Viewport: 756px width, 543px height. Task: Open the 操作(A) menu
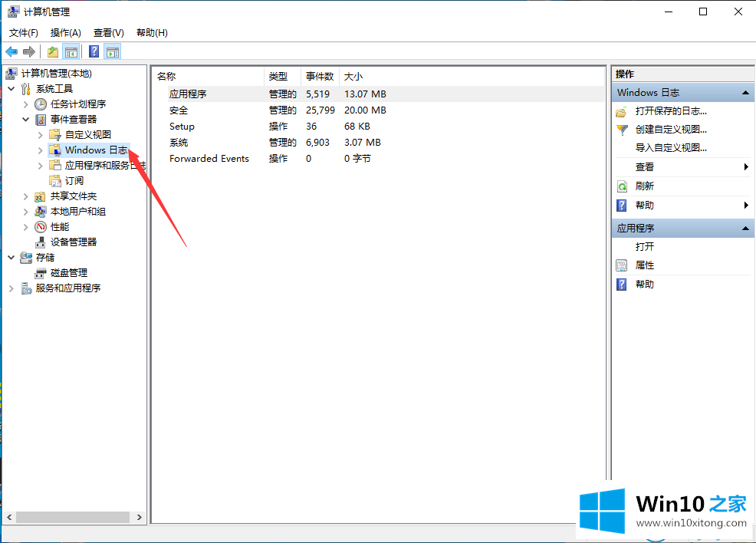(66, 33)
